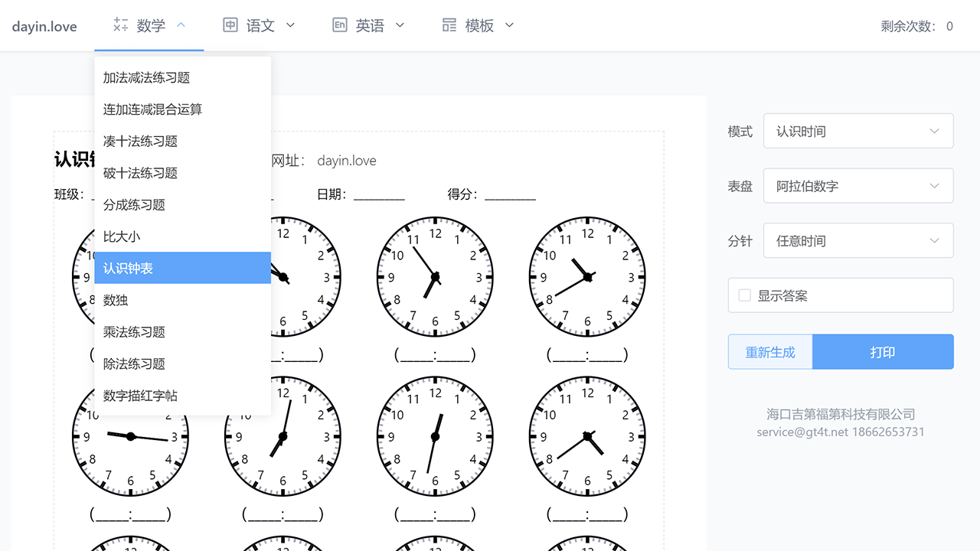
Task: Click the 重新生成 button
Action: coord(769,351)
